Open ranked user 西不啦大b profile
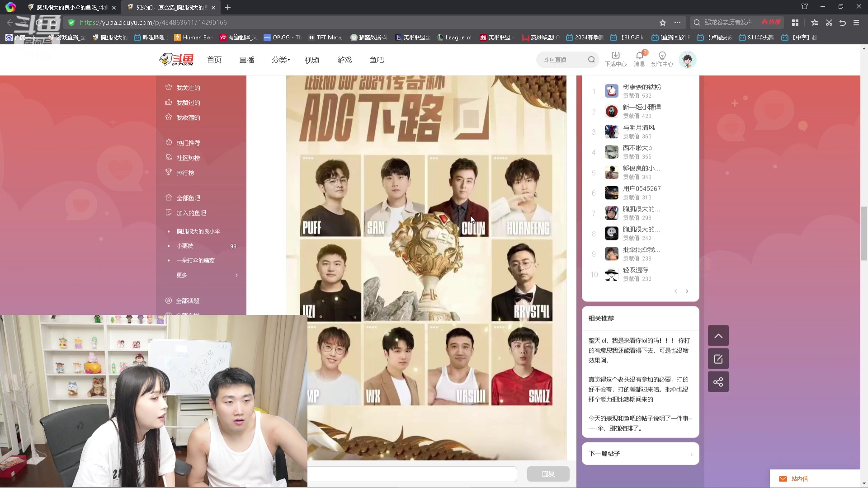The width and height of the screenshot is (868, 488). point(637,148)
